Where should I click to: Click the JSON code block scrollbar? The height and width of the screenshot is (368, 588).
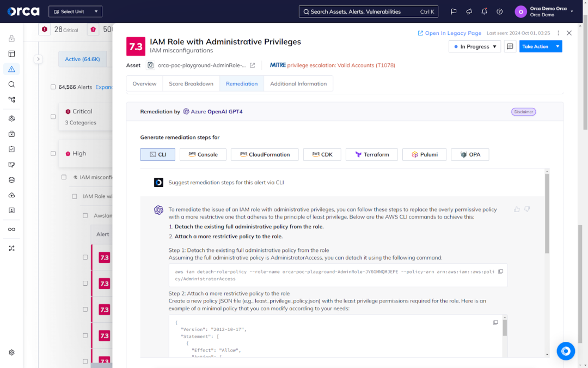[x=505, y=328]
